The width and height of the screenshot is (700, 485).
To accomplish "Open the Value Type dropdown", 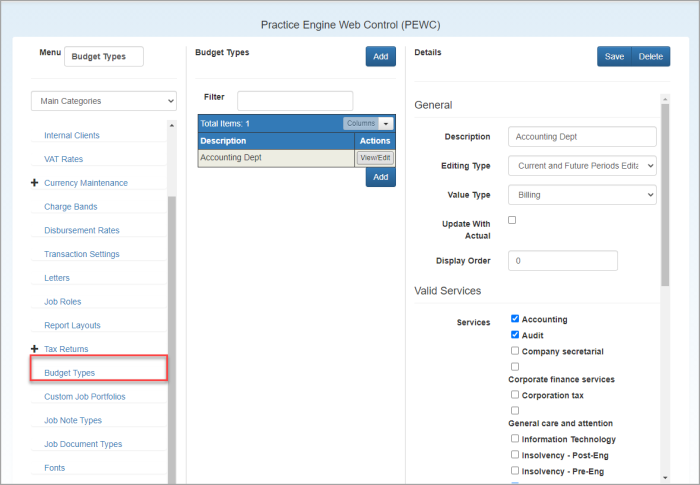I will pyautogui.click(x=582, y=194).
